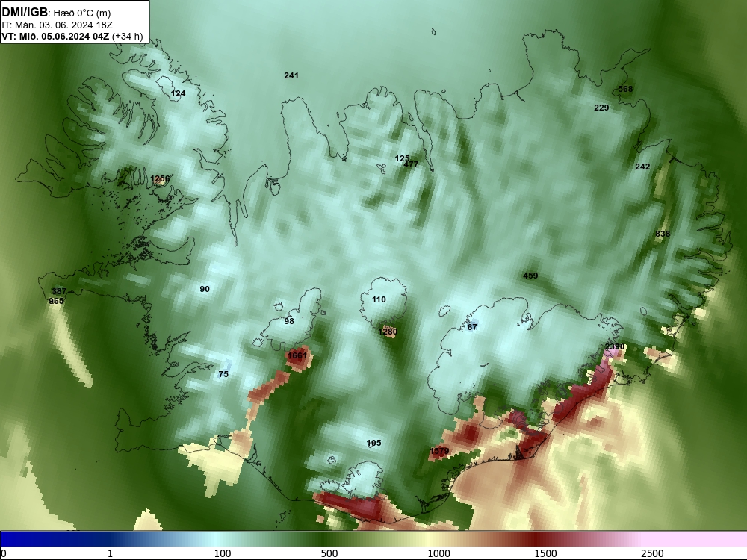This screenshot has height=560, width=747.
Task: Click the 568 value in the northeast
Action: [x=625, y=89]
